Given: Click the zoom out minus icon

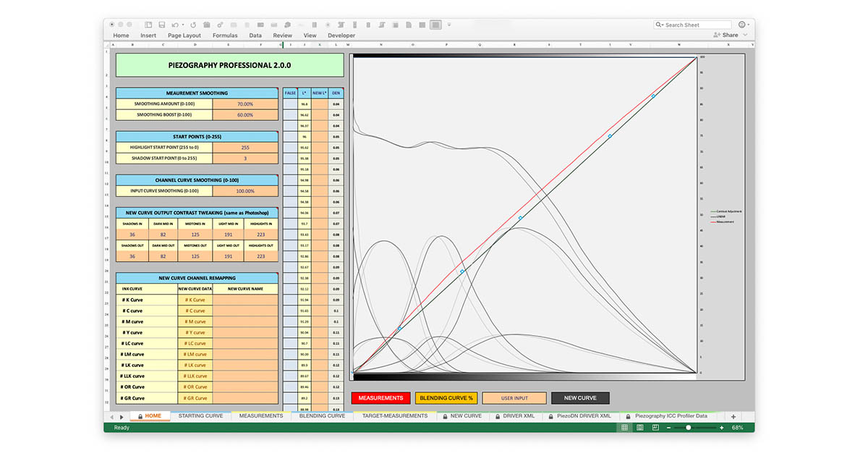Looking at the screenshot, I should tap(669, 428).
